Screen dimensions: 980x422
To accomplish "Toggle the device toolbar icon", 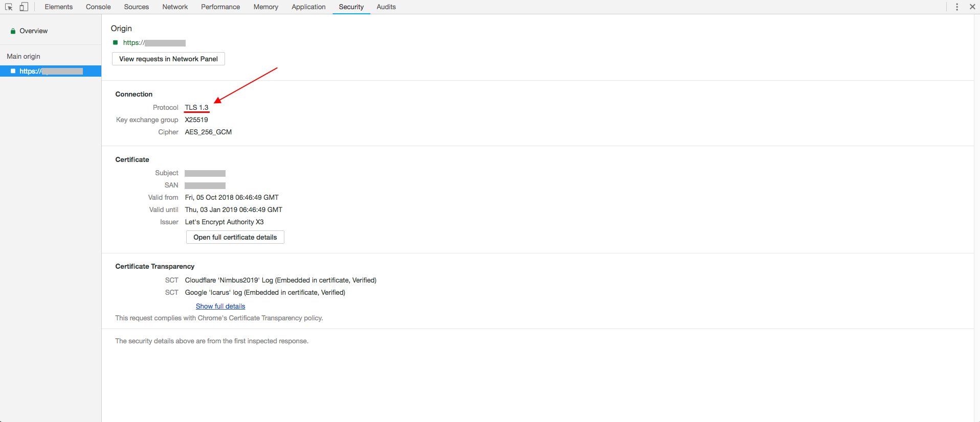I will point(24,7).
